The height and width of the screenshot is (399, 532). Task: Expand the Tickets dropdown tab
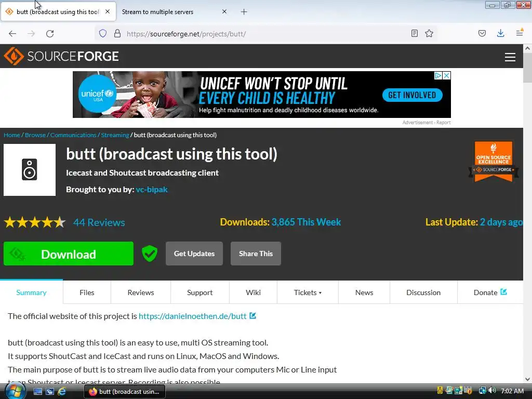coord(308,292)
